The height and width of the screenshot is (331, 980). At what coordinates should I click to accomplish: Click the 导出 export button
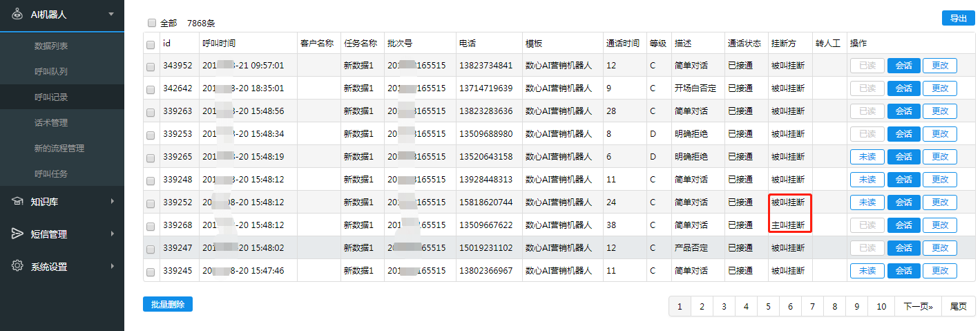tap(958, 19)
